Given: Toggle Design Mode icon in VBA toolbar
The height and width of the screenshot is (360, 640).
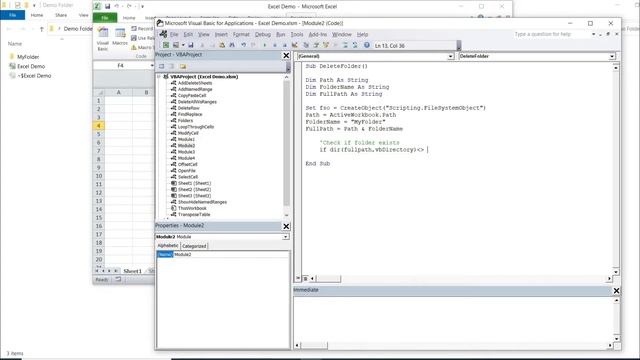Looking at the screenshot, I should (295, 45).
